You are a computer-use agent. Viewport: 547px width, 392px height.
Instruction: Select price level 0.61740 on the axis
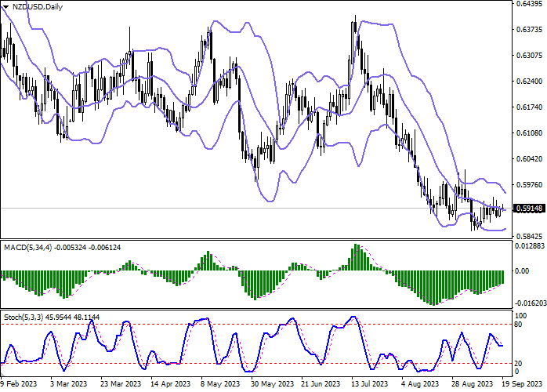[529, 107]
